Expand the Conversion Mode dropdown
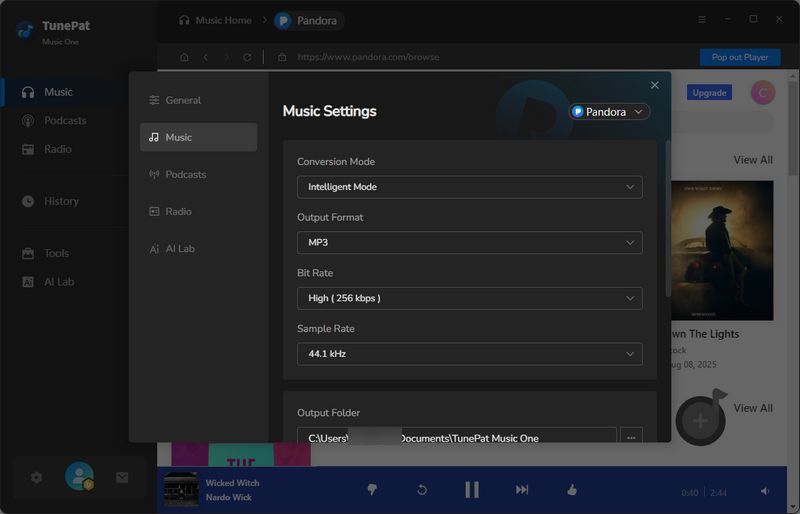This screenshot has height=514, width=800. click(x=469, y=187)
